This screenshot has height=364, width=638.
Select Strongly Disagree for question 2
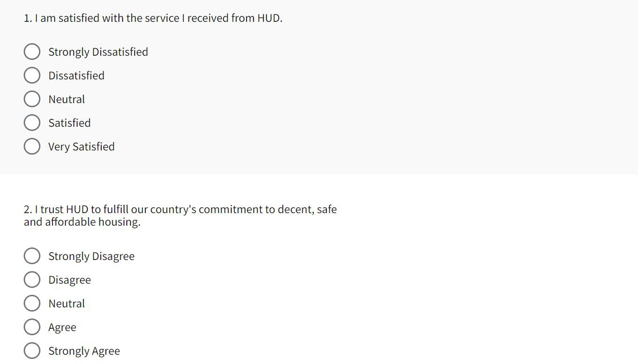32,256
